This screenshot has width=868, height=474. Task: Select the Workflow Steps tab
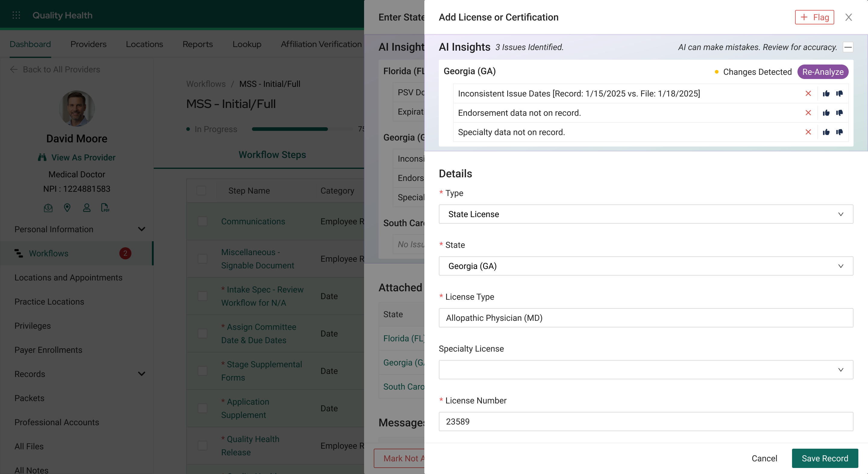(x=272, y=155)
